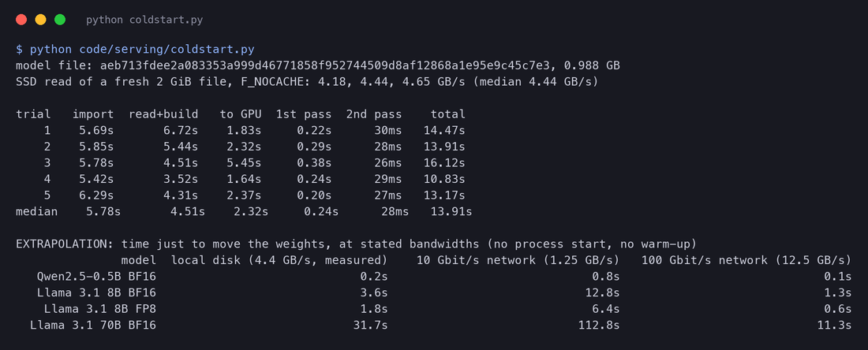Image resolution: width=868 pixels, height=350 pixels.
Task: Click 'local disk (4.4 GB/s, measured)' header
Action: click(x=279, y=260)
